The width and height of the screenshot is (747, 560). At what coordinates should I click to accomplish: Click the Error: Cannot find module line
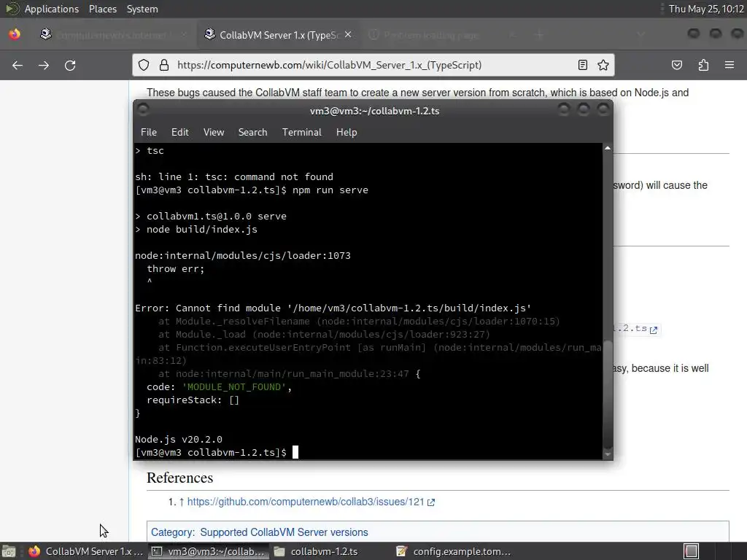(333, 308)
